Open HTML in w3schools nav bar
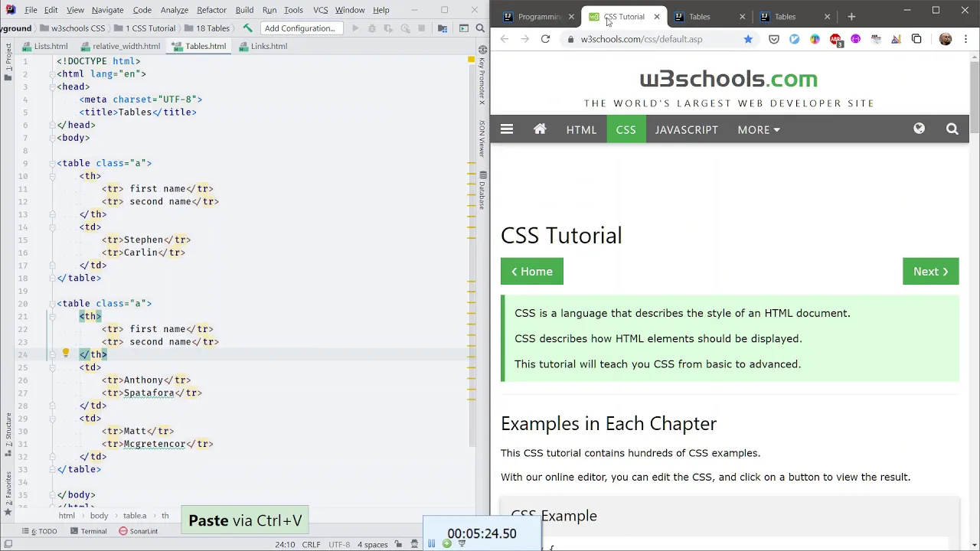Screen dimensions: 980x551 click(x=581, y=129)
